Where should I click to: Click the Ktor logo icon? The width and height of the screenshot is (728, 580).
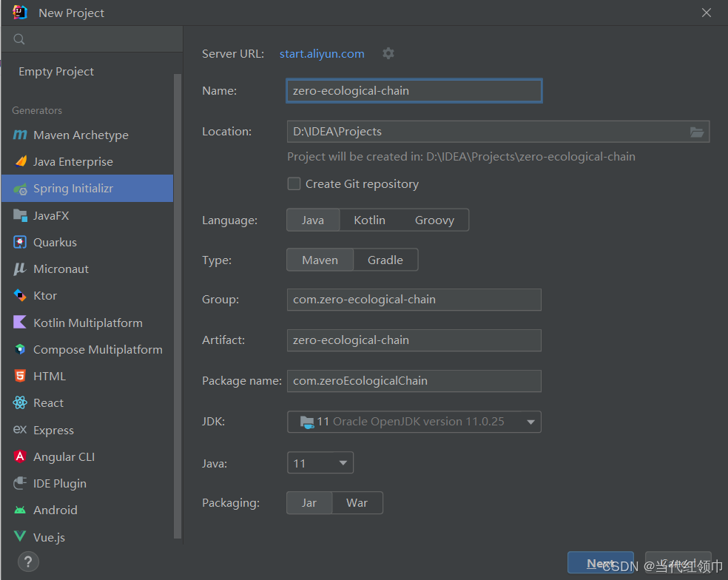20,295
